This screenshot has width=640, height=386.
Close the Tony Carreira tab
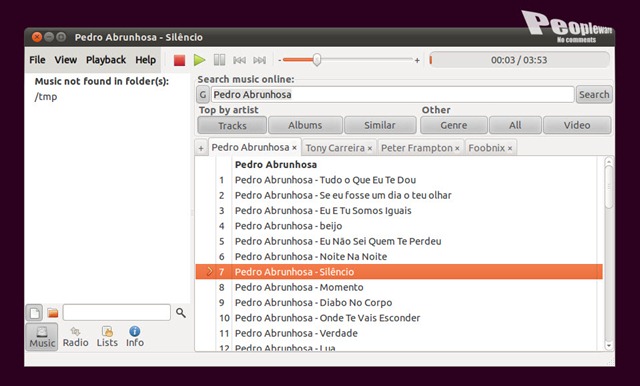[x=369, y=149]
